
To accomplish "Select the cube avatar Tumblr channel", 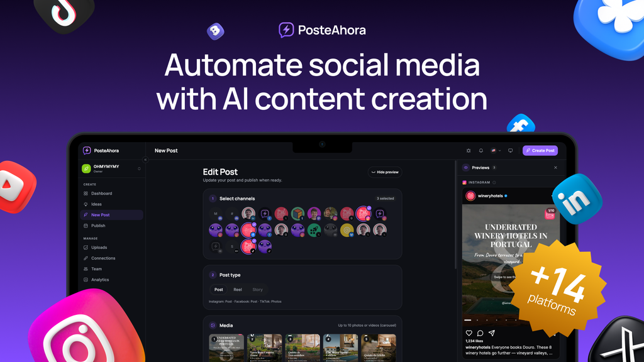I will 297,214.
